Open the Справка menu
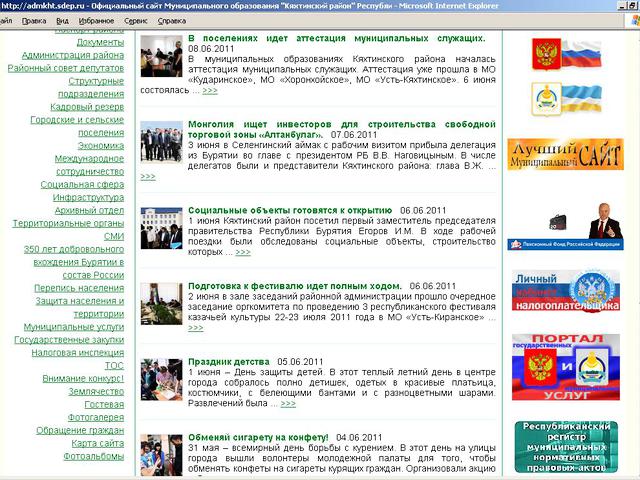Image resolution: width=640 pixels, height=480 pixels. coord(172,21)
